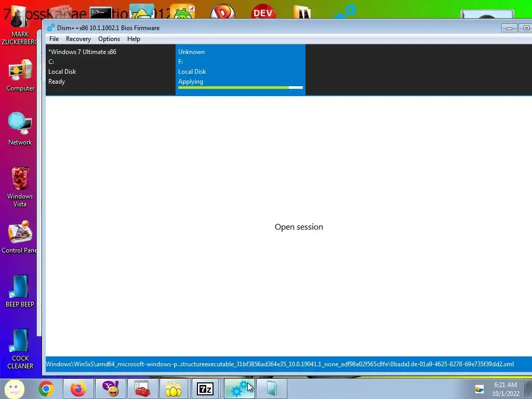This screenshot has height=399, width=532.
Task: Select the Unknown F: disk tile
Action: pyautogui.click(x=241, y=70)
